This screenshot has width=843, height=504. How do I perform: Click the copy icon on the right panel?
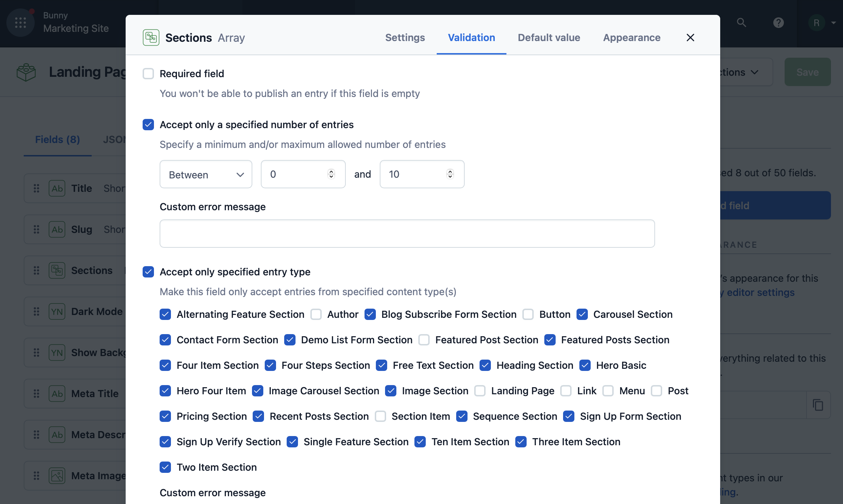818,405
